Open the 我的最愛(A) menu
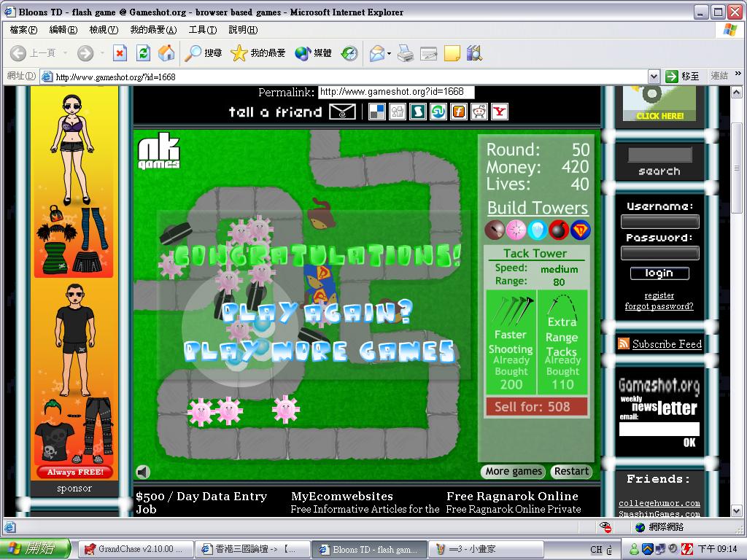This screenshot has width=747, height=560. tap(153, 30)
